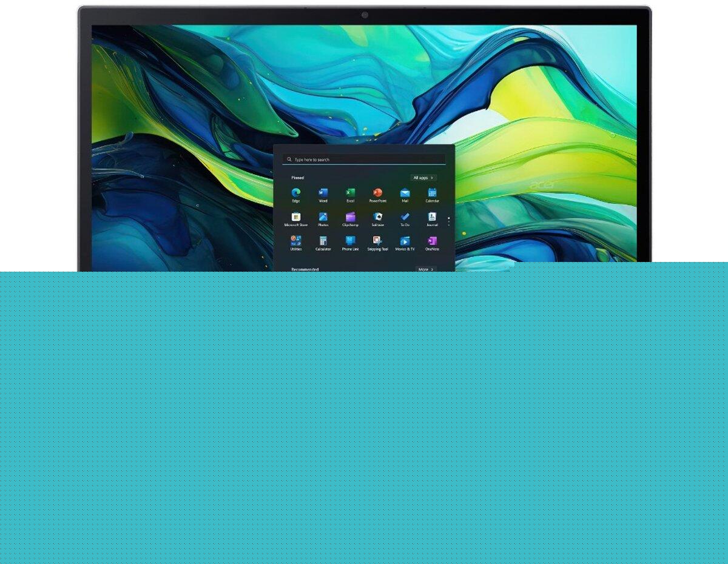
Task: Open the Excel pinned app
Action: 350,193
